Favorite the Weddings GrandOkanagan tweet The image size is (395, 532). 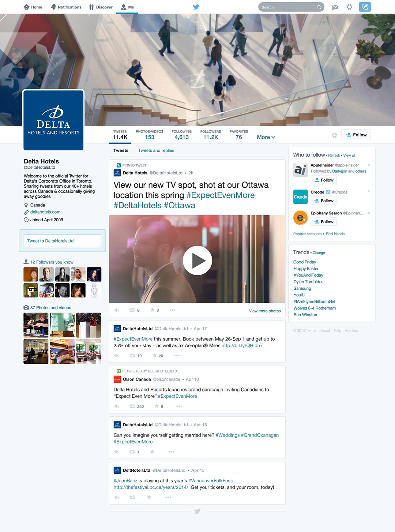point(152,452)
